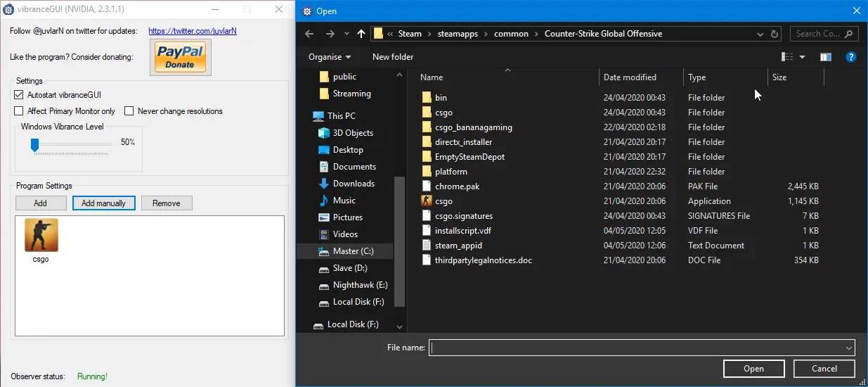Enable Affect Primary Monitor only
This screenshot has height=387, width=868.
(19, 111)
